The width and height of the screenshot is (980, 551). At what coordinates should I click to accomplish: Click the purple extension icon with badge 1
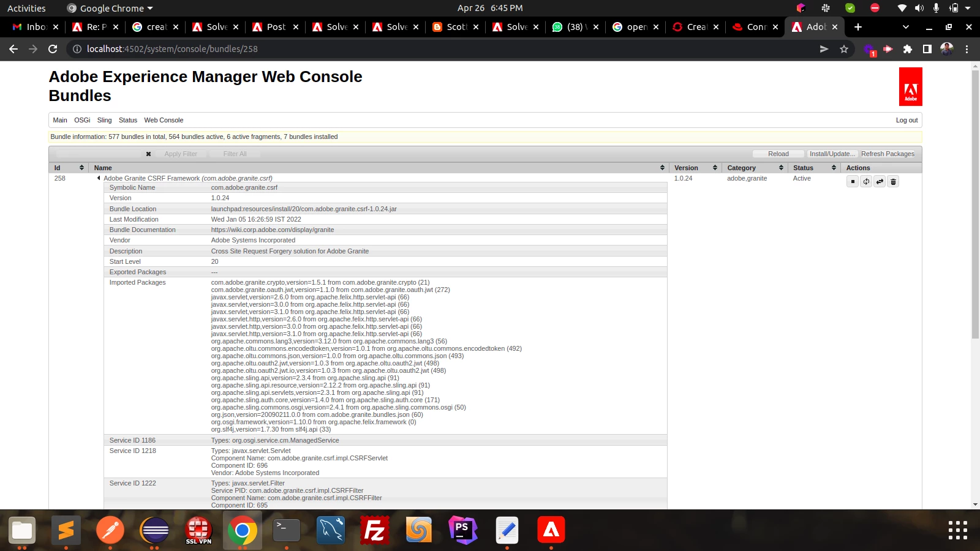pos(869,50)
